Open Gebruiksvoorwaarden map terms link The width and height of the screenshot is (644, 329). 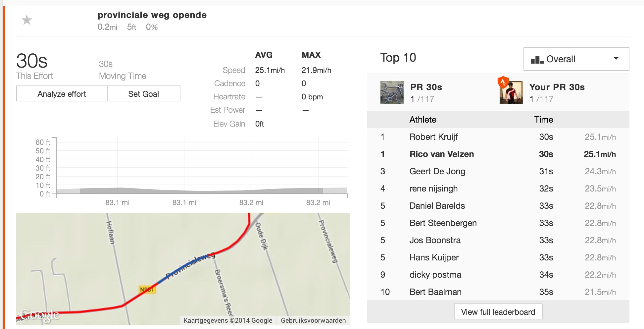pos(313,320)
